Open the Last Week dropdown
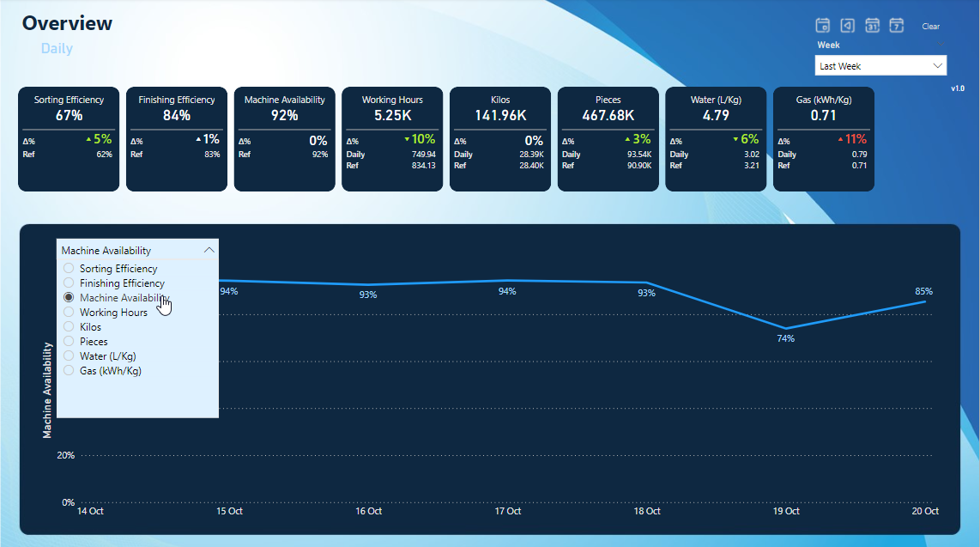The width and height of the screenshot is (980, 547). pyautogui.click(x=880, y=66)
